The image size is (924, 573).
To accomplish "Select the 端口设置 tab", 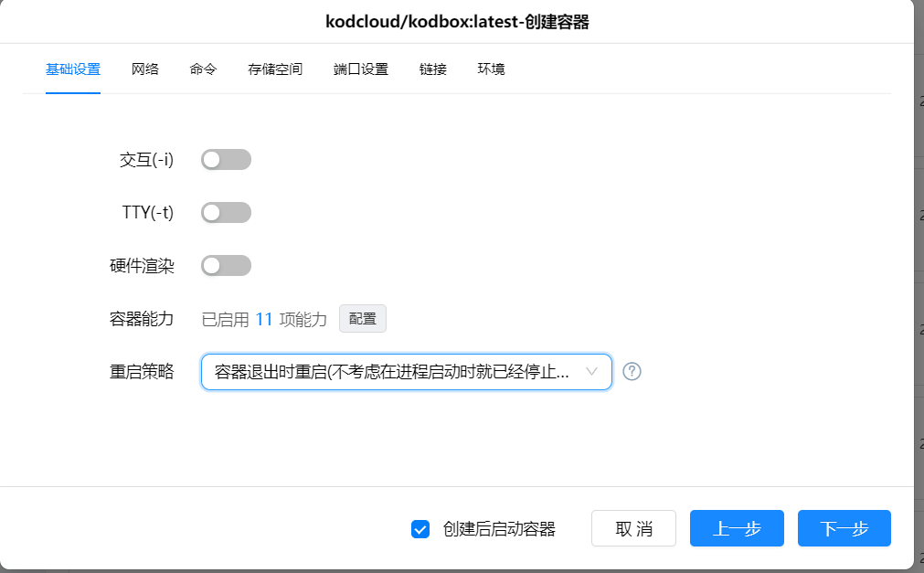I will (361, 69).
